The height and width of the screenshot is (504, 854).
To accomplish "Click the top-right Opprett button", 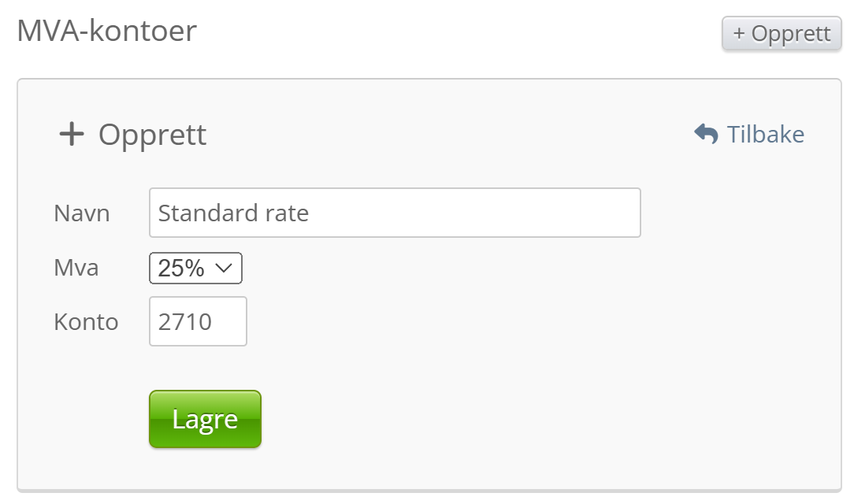I will pyautogui.click(x=782, y=34).
